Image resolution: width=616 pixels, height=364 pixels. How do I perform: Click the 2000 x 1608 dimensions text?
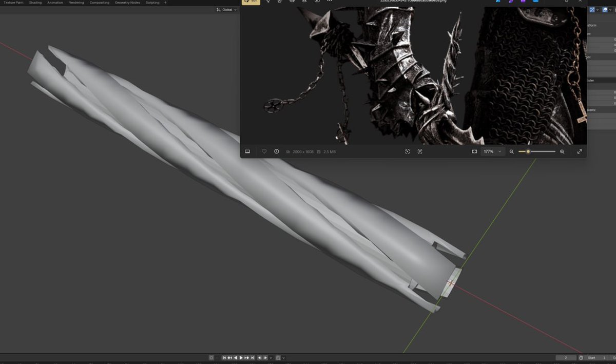coord(303,152)
